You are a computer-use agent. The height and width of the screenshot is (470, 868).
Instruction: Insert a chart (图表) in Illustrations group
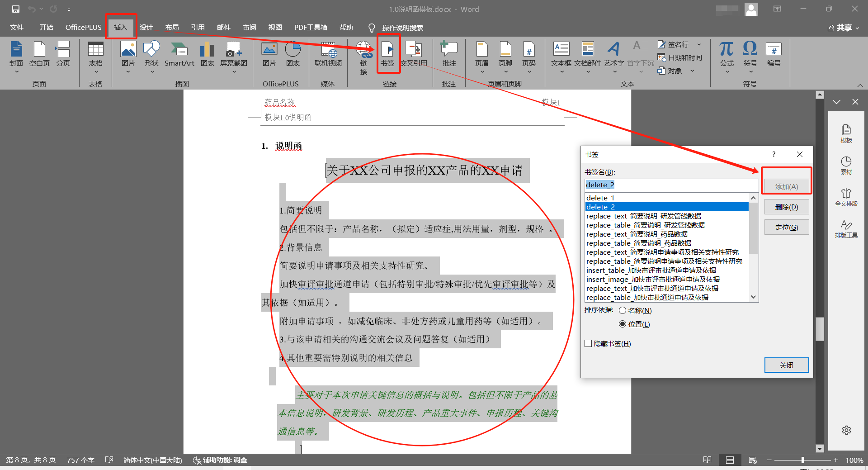click(208, 54)
